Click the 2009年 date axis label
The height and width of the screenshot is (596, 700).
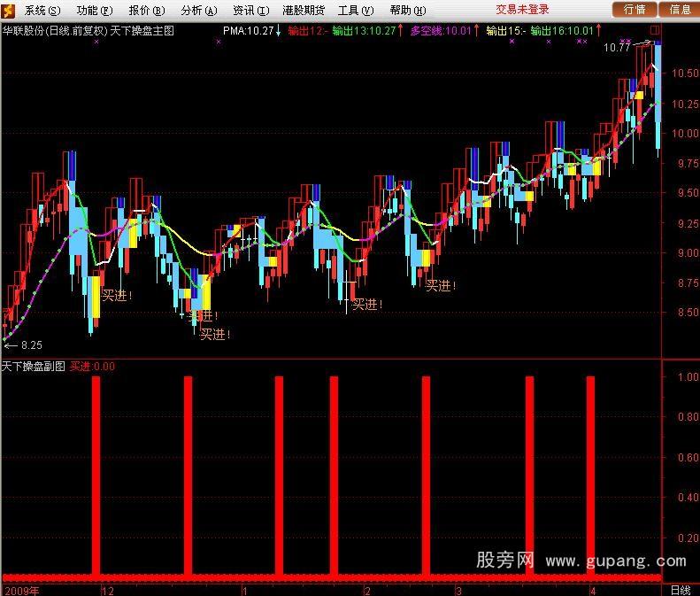point(22,591)
